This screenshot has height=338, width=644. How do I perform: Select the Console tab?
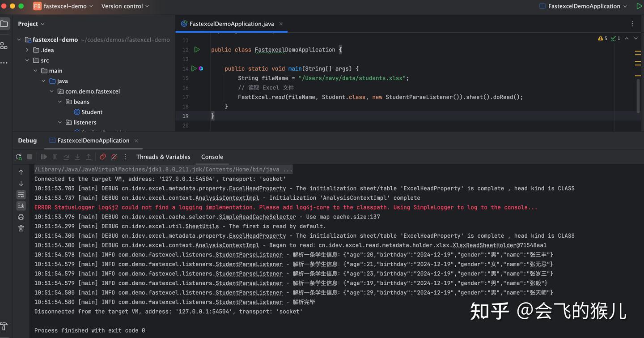[212, 157]
